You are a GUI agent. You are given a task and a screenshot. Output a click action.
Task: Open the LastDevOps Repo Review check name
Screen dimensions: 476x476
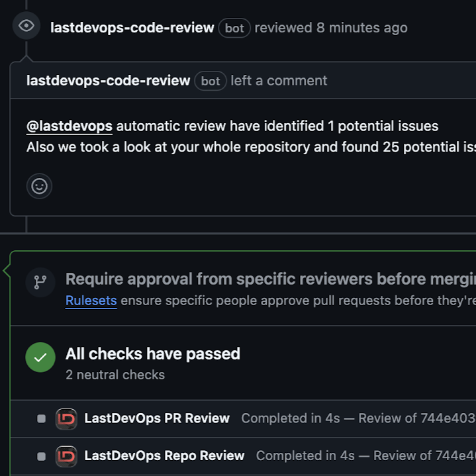(x=164, y=455)
